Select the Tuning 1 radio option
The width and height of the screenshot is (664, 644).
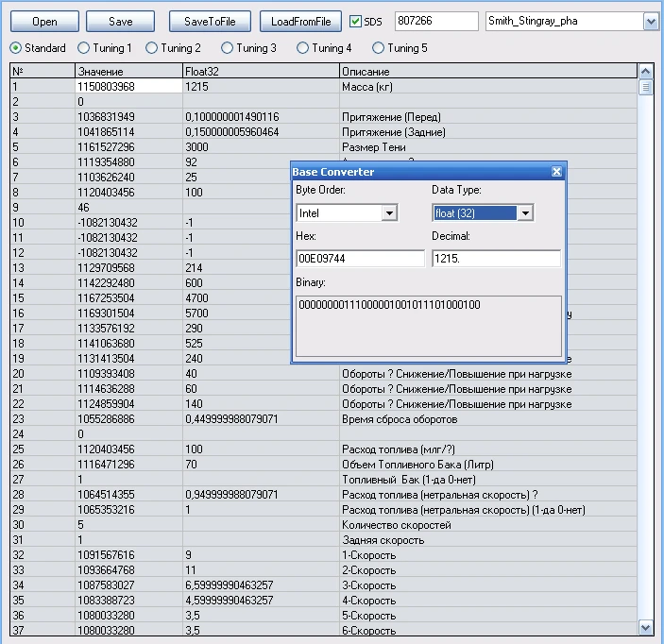pos(84,48)
